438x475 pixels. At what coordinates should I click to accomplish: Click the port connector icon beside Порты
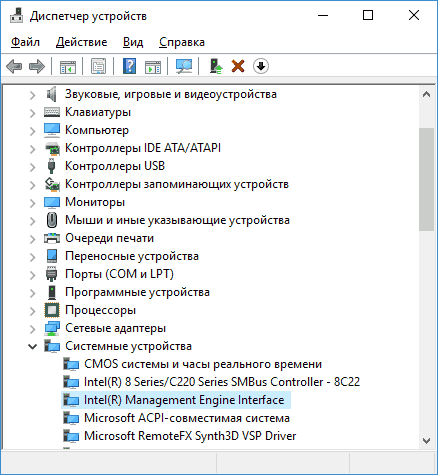coord(51,274)
